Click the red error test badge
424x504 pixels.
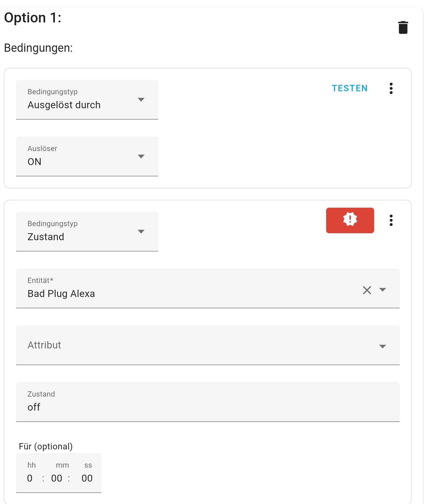click(x=350, y=220)
